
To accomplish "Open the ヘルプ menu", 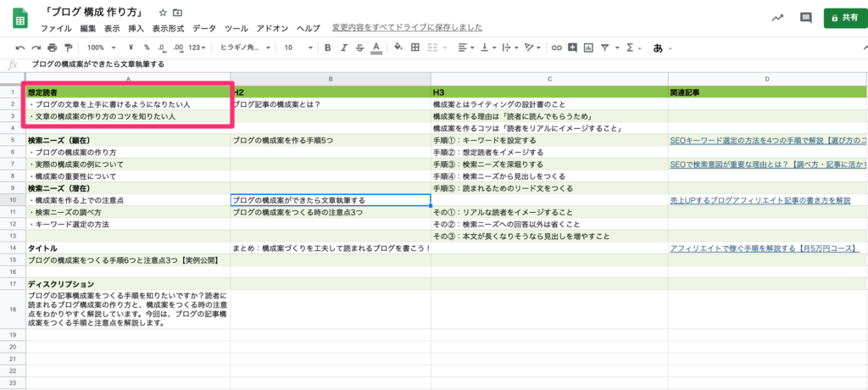I will pyautogui.click(x=309, y=28).
